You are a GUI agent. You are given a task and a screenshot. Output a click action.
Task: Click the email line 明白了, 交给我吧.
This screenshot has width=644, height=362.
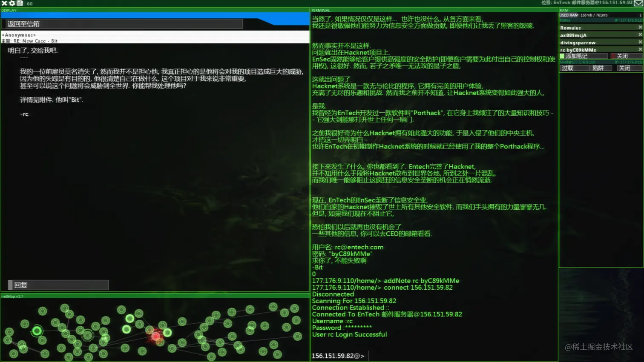tap(33, 50)
